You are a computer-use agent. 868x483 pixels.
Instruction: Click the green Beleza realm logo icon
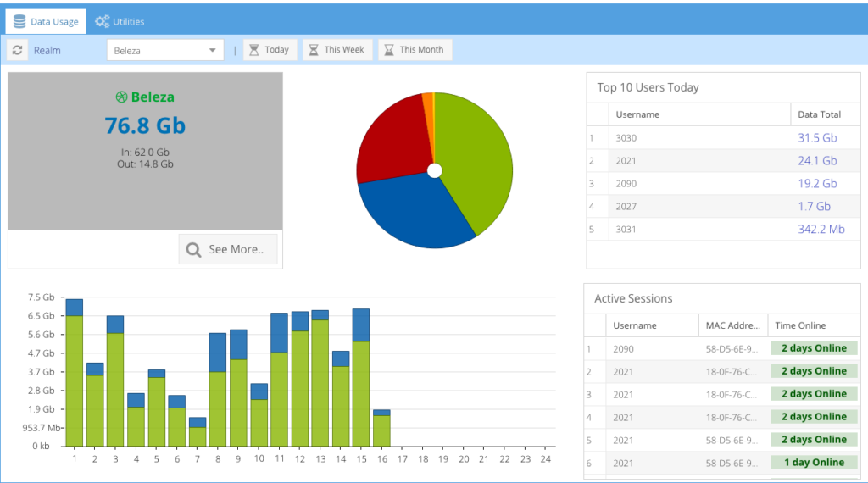point(121,97)
